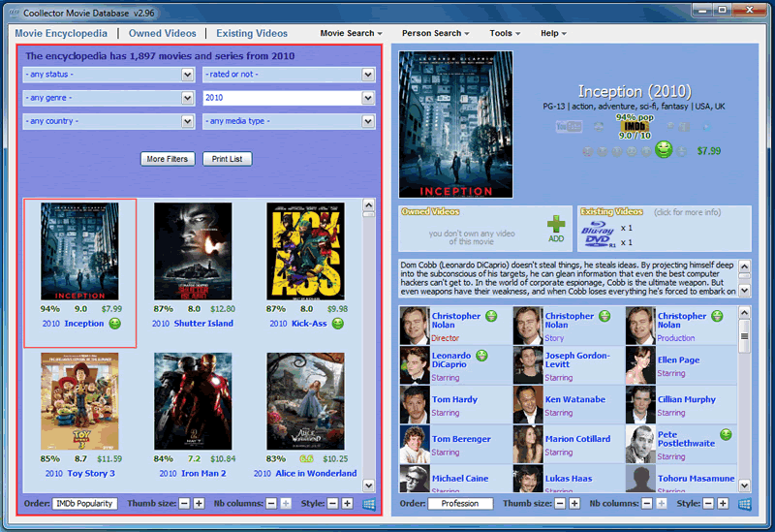This screenshot has height=532, width=775.
Task: Open Joseph Gordon-Levitt's person link
Action: [x=577, y=360]
